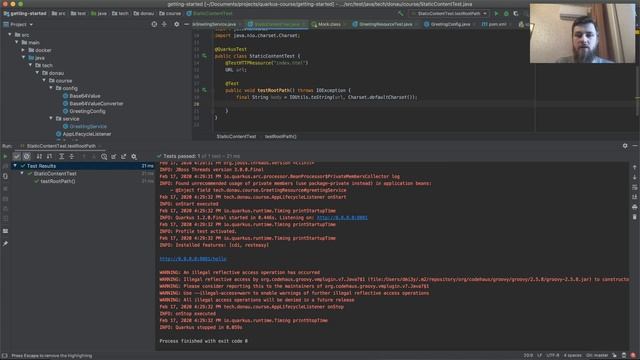Clear console with trash icon
Image resolution: width=640 pixels, height=360 pixels.
pos(635,217)
